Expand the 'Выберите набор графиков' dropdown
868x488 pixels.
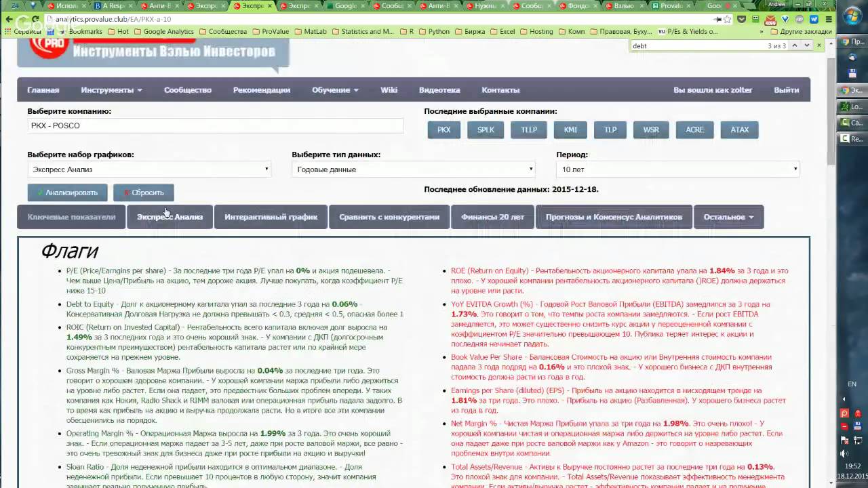click(x=149, y=169)
